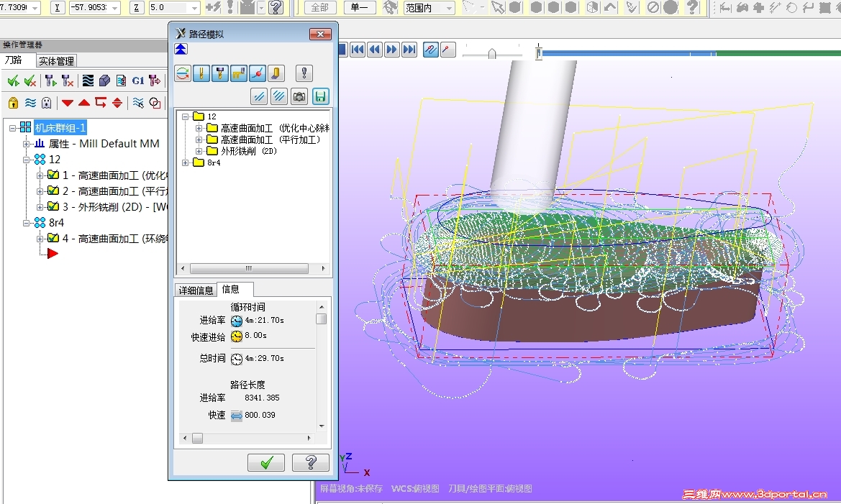Click the Y coordinate label button
The height and width of the screenshot is (504, 841).
[x=58, y=7]
